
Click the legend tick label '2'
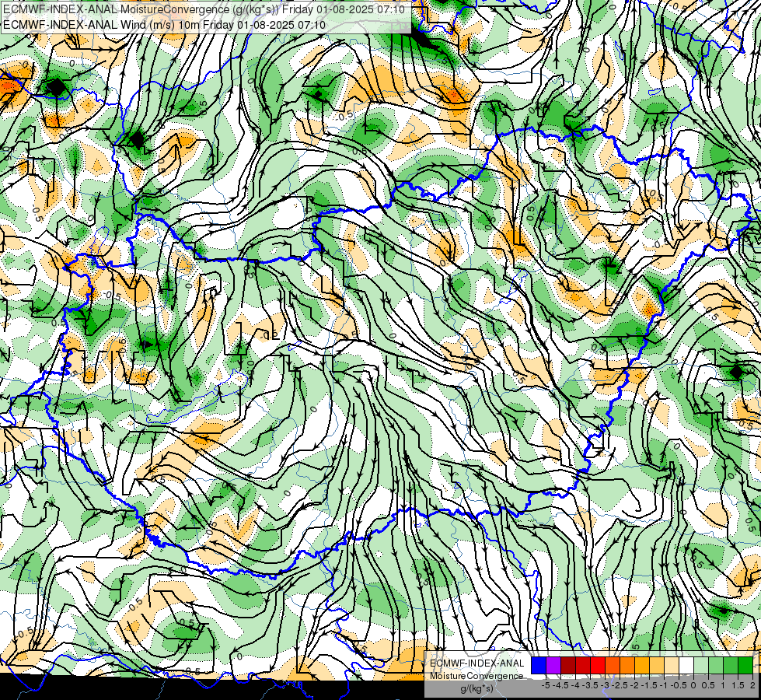click(752, 685)
